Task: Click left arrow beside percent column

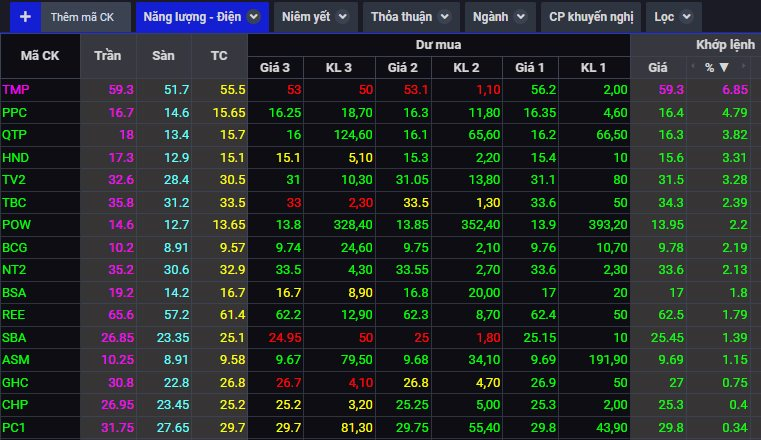Action: (x=693, y=66)
